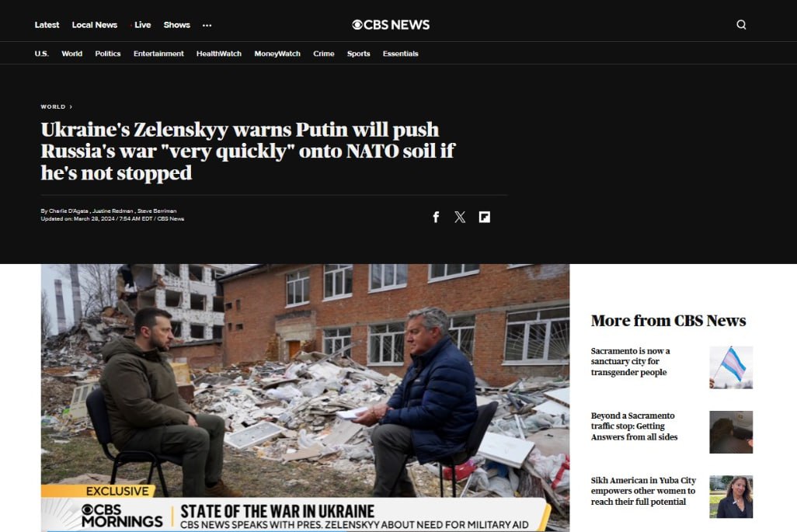Read the Sacramento sanctuary city story

(630, 361)
